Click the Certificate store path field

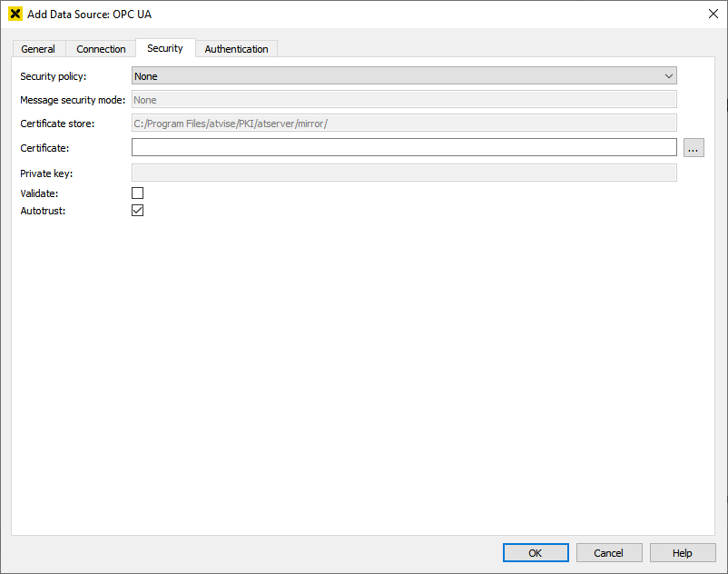pyautogui.click(x=404, y=124)
